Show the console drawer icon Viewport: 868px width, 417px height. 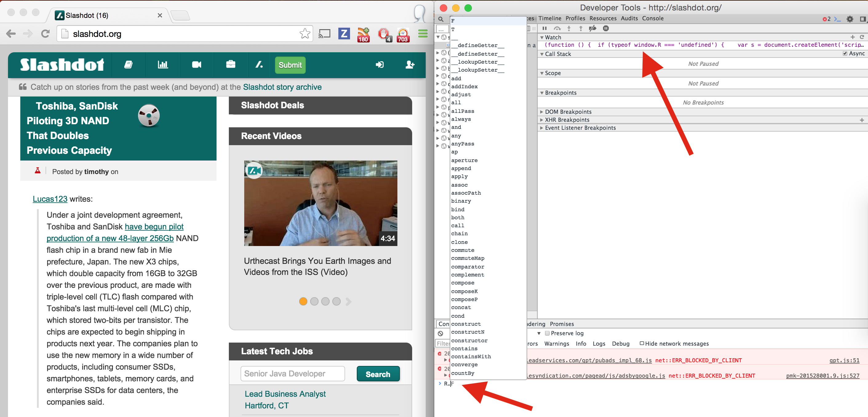click(x=837, y=19)
